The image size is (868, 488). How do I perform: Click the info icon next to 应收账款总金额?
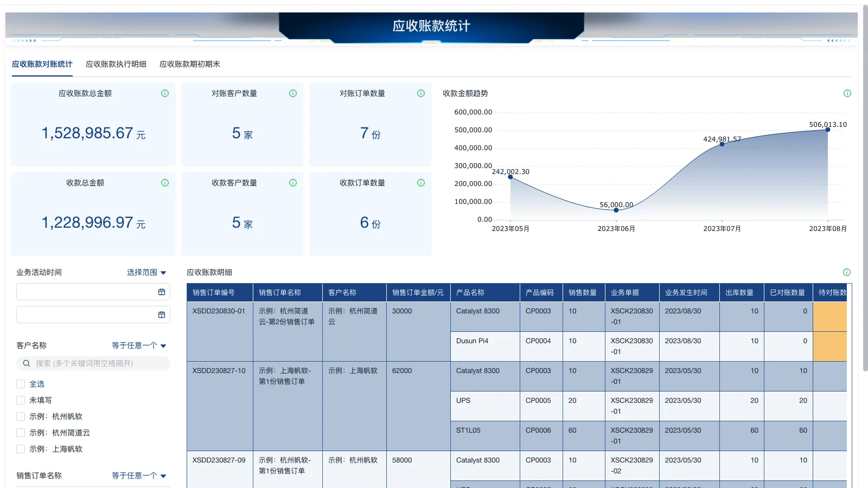coord(164,93)
